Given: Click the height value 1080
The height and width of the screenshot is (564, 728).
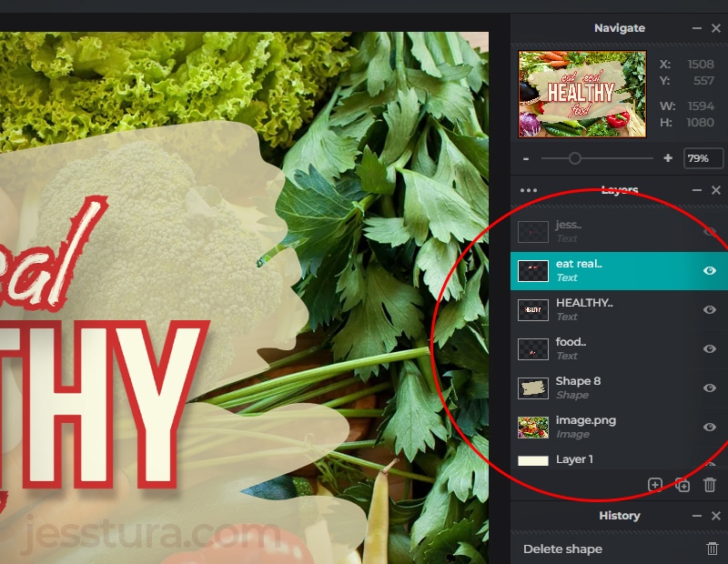Looking at the screenshot, I should click(x=700, y=123).
